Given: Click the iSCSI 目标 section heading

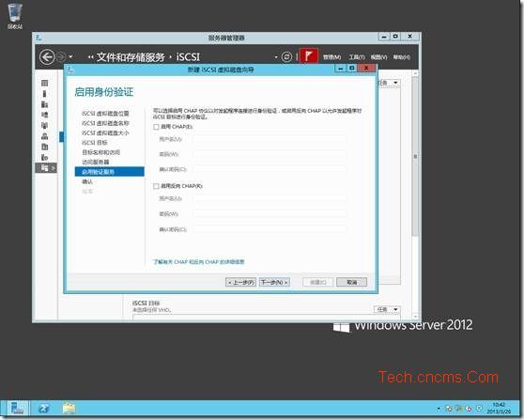Looking at the screenshot, I should (146, 303).
